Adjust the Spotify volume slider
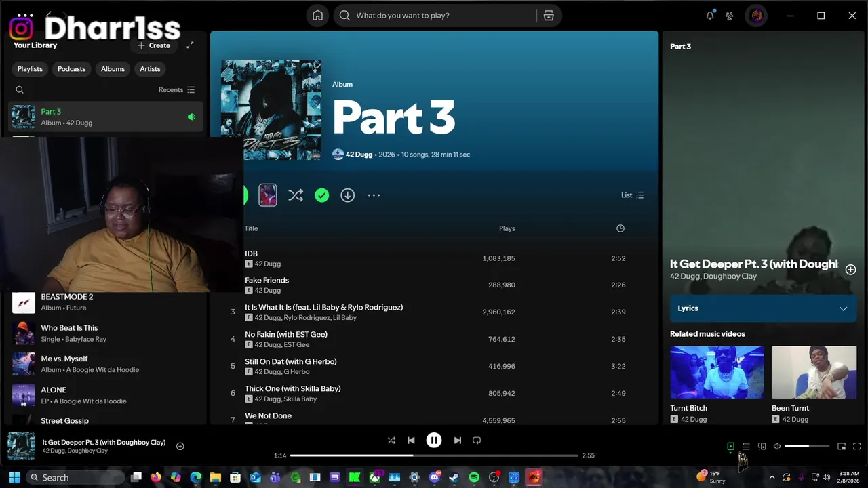 (x=807, y=446)
